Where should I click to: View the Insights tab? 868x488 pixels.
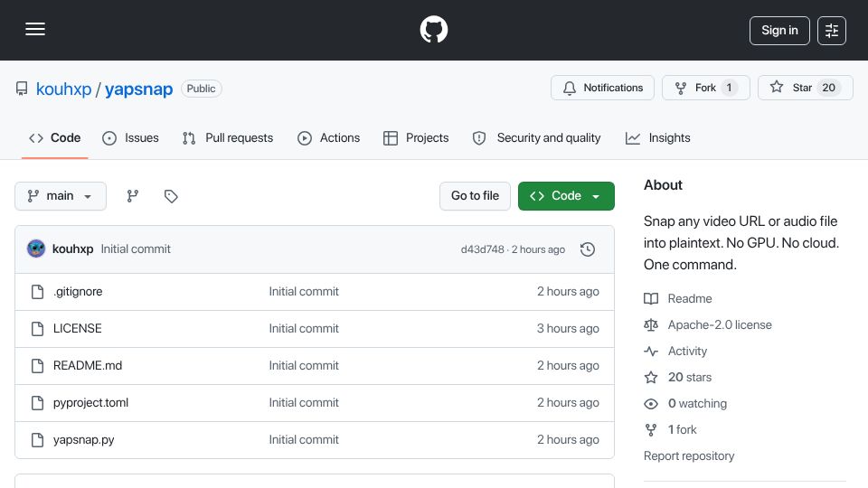658,137
